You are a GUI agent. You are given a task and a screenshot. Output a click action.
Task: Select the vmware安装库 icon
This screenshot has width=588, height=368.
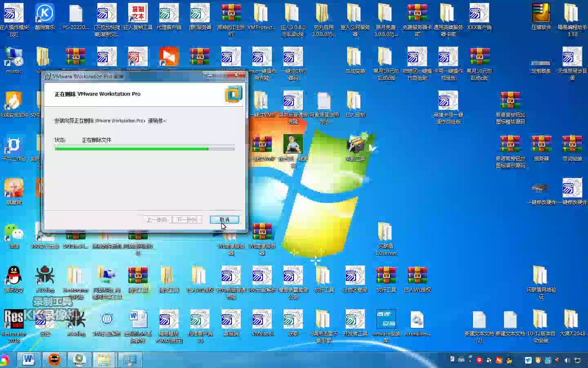[386, 326]
